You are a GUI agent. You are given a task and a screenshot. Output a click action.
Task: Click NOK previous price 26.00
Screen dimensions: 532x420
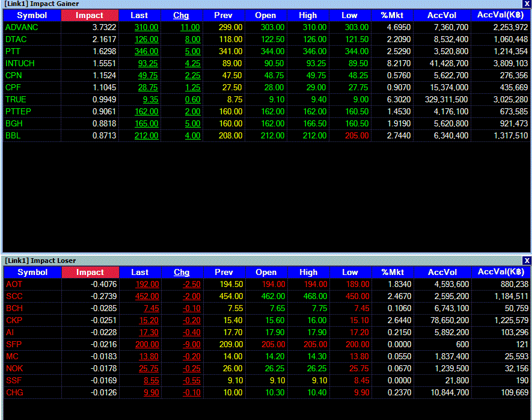click(x=233, y=368)
